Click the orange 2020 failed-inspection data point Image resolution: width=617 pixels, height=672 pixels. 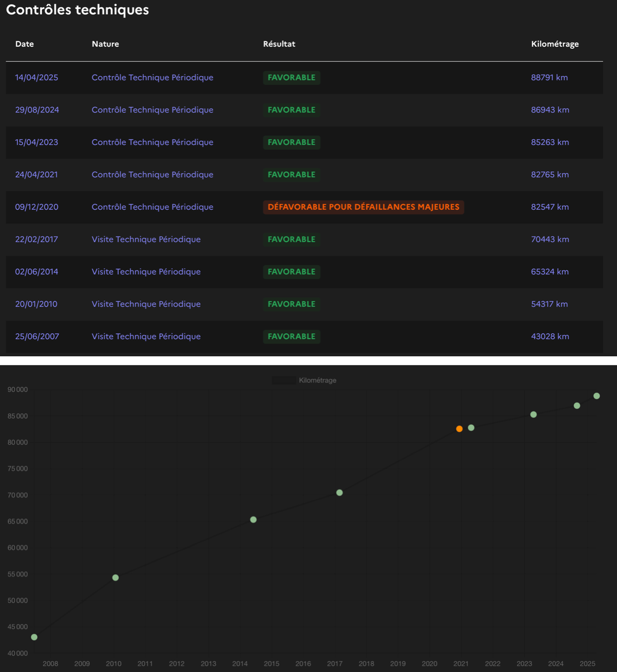459,429
